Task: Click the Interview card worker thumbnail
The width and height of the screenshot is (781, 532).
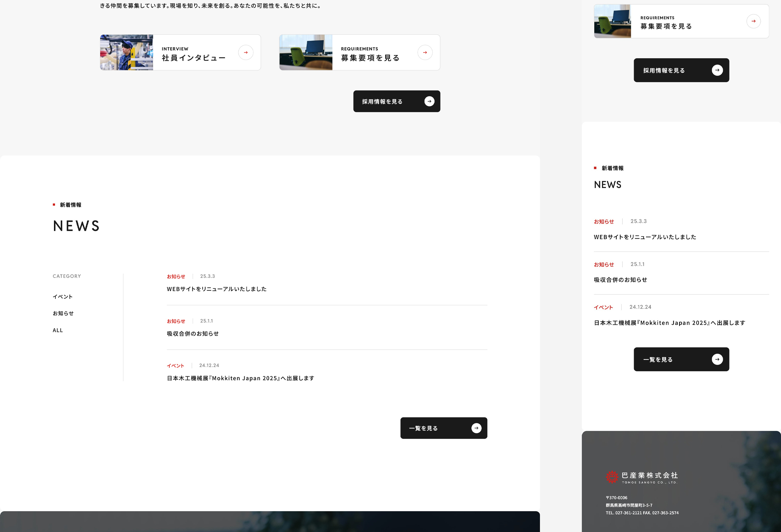Action: click(126, 52)
